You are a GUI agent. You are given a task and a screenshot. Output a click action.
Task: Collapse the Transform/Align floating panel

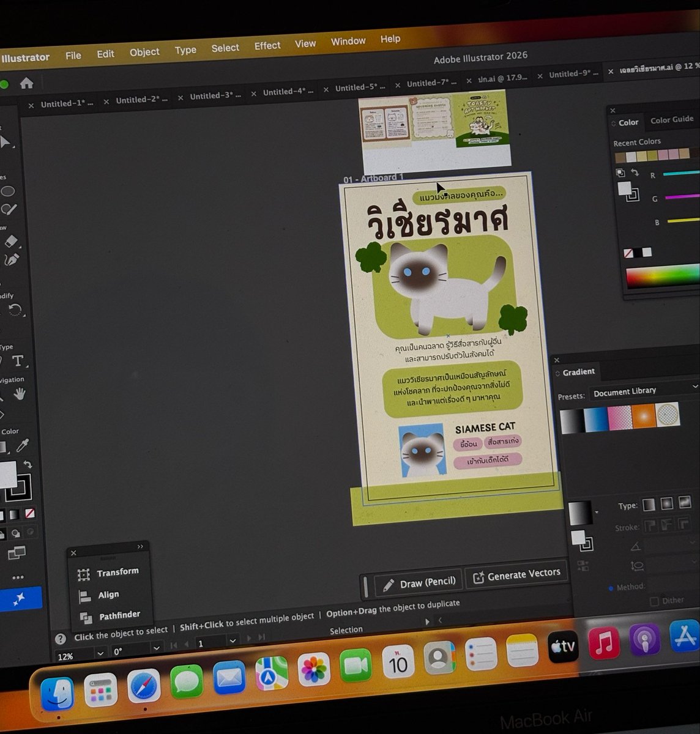[x=140, y=547]
